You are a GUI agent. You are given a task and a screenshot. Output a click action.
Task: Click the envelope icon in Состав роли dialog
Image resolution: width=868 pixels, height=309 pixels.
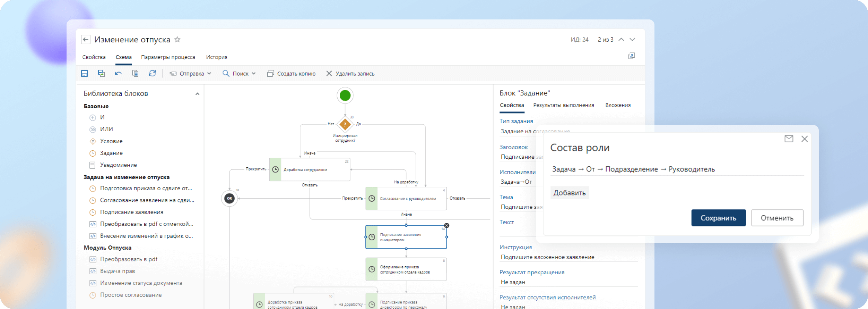(x=789, y=139)
